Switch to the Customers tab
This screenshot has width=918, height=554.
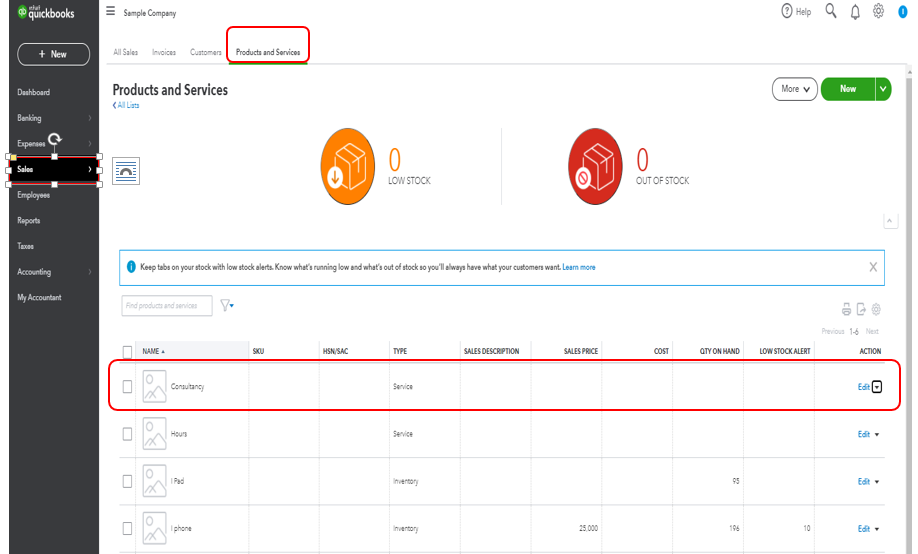pos(205,52)
